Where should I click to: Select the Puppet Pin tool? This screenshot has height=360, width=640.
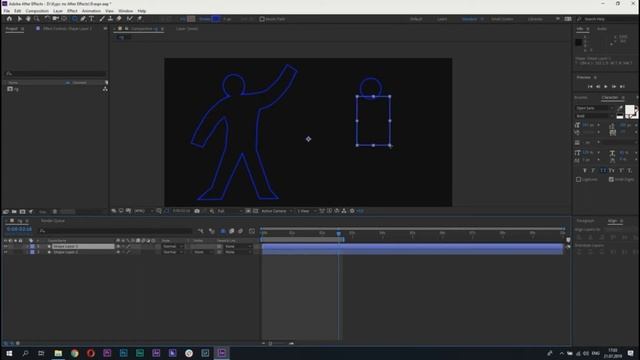coord(140,19)
